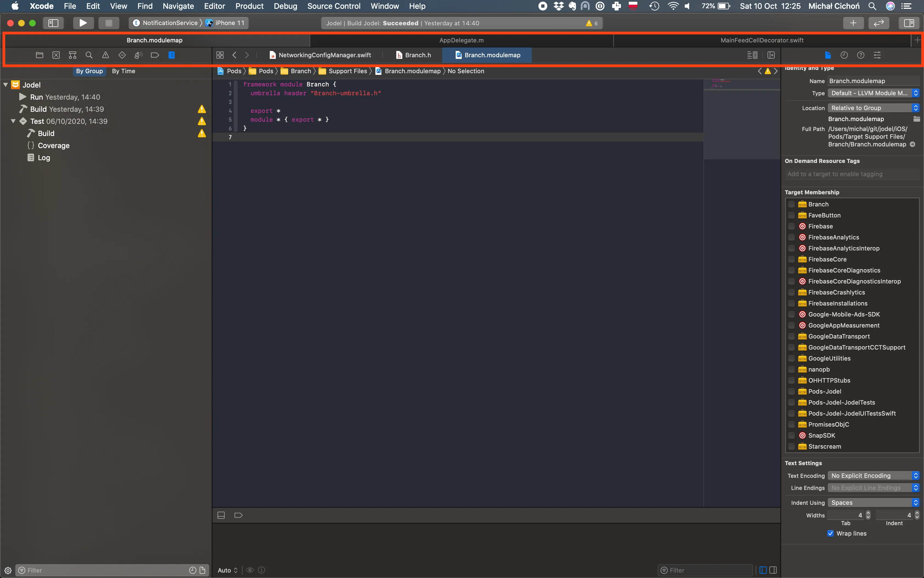Show the Test navigator diamond icon
This screenshot has width=924, height=578.
122,55
